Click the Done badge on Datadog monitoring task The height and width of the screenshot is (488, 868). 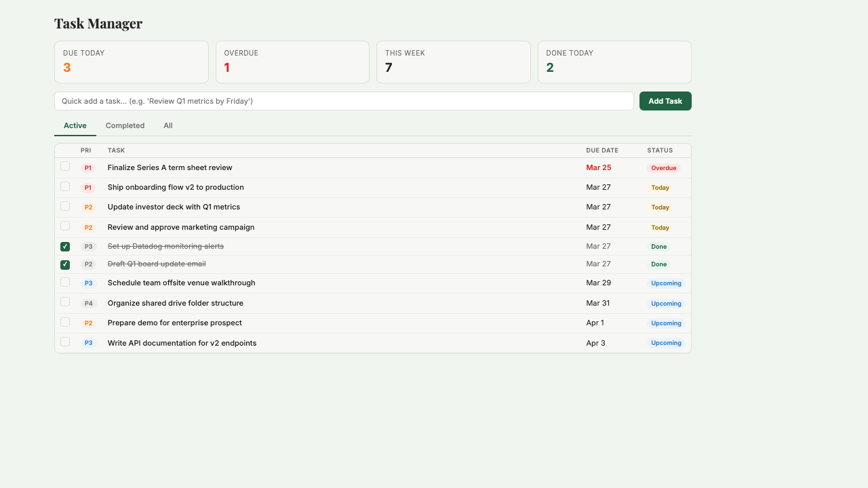coord(658,247)
